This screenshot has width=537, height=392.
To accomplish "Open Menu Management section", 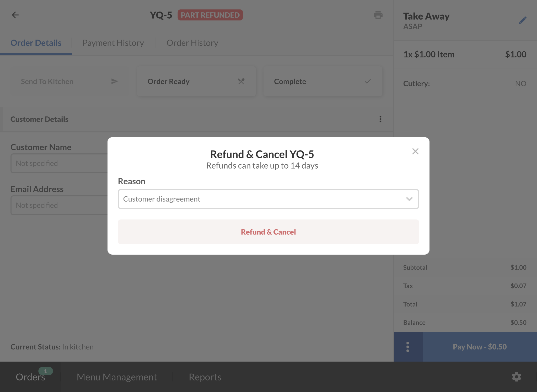I will tap(117, 377).
